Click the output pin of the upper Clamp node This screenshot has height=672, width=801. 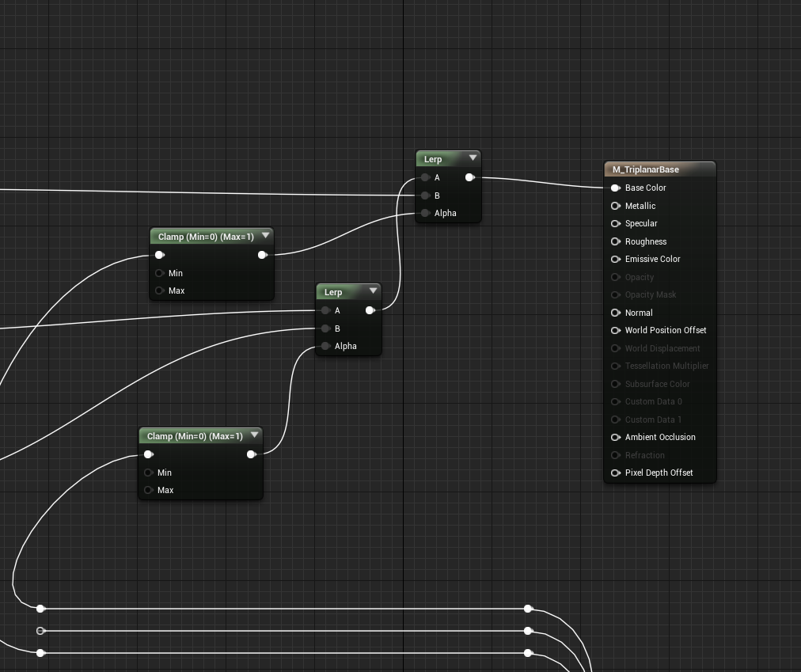(263, 254)
